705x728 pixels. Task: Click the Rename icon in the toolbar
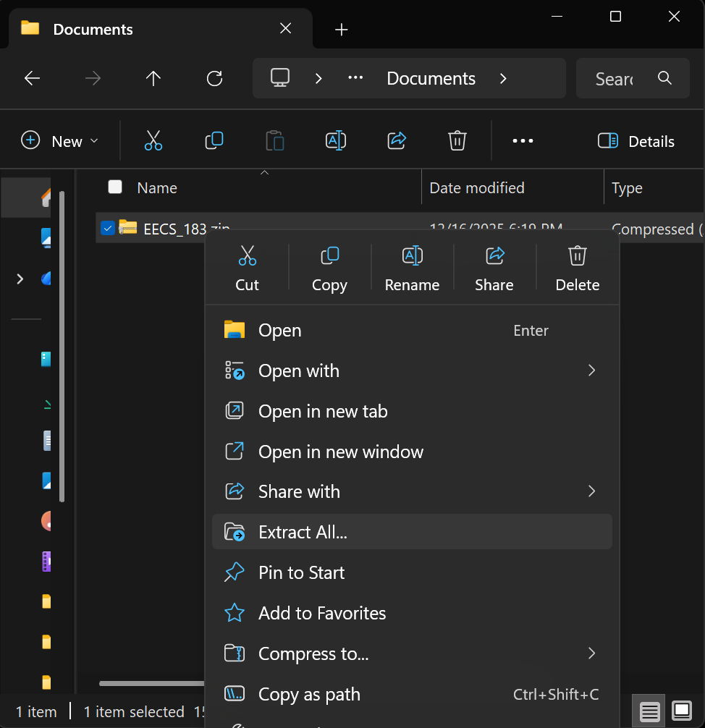pyautogui.click(x=336, y=140)
